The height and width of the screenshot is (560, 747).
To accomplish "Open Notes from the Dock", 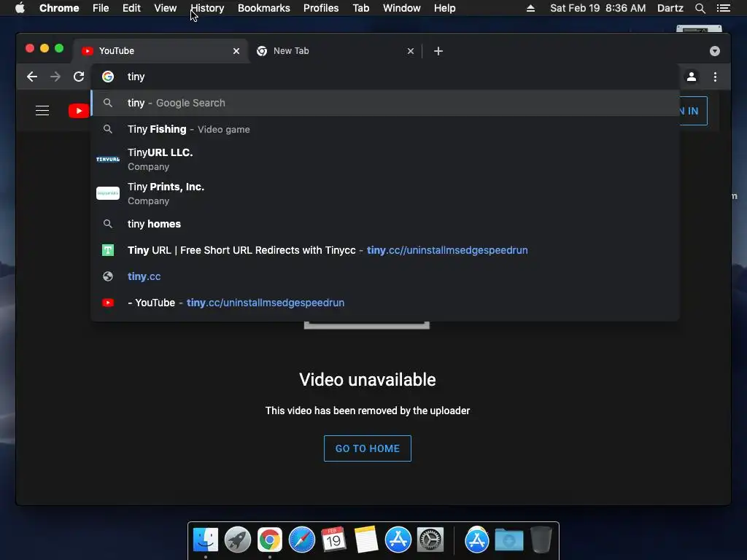I will click(366, 540).
